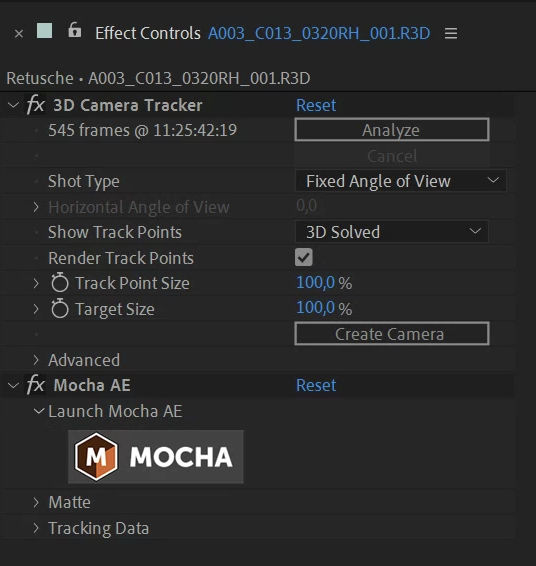Click the layer label color swatch
Screen dimensions: 536x566
(44, 31)
